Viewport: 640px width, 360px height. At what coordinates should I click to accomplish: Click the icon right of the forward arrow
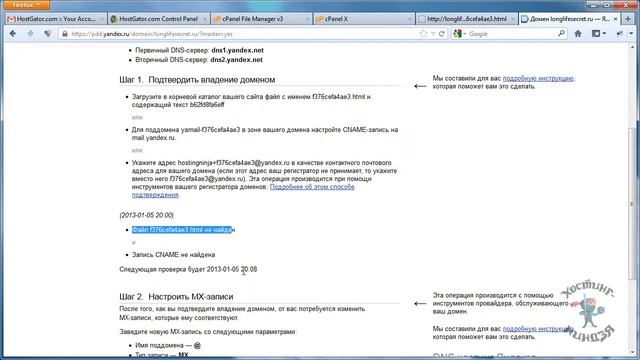pyautogui.click(x=48, y=34)
